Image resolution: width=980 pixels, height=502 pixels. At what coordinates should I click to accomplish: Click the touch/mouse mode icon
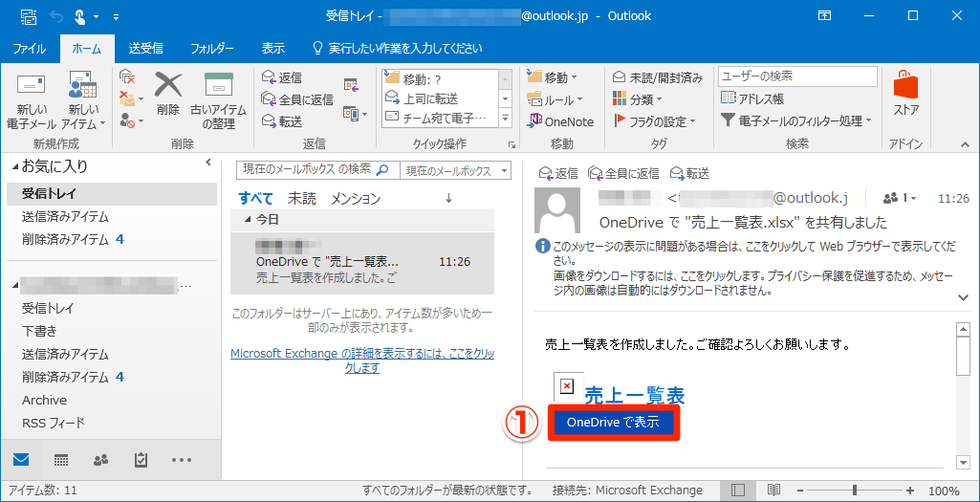[79, 16]
